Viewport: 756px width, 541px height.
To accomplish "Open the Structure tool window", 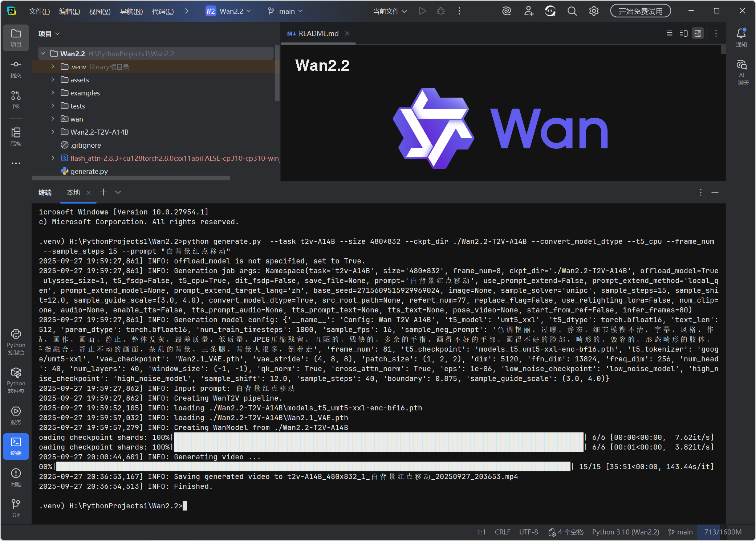I will (x=16, y=136).
